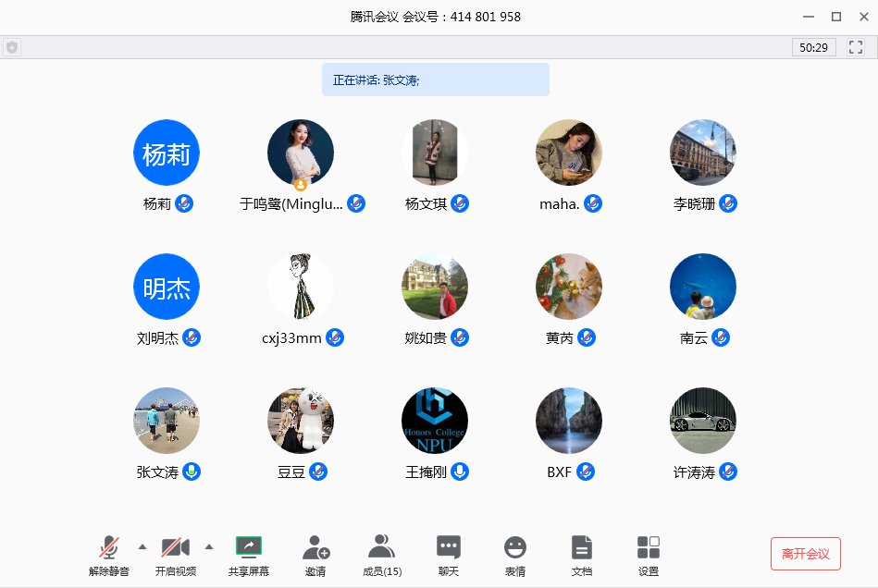Expand audio options arrow beside mute button
The height and width of the screenshot is (588, 878).
[x=142, y=546]
